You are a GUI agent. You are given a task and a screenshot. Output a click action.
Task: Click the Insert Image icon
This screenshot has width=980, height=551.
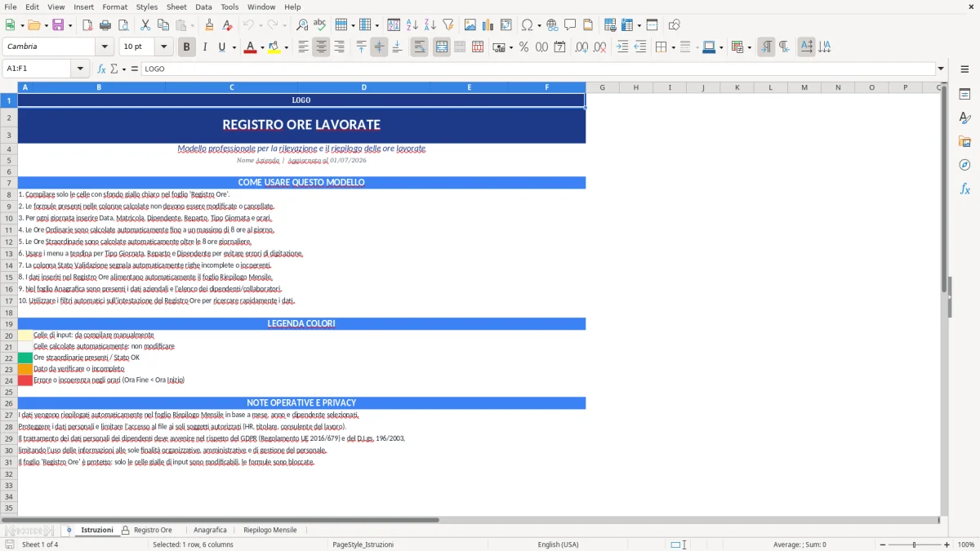469,25
